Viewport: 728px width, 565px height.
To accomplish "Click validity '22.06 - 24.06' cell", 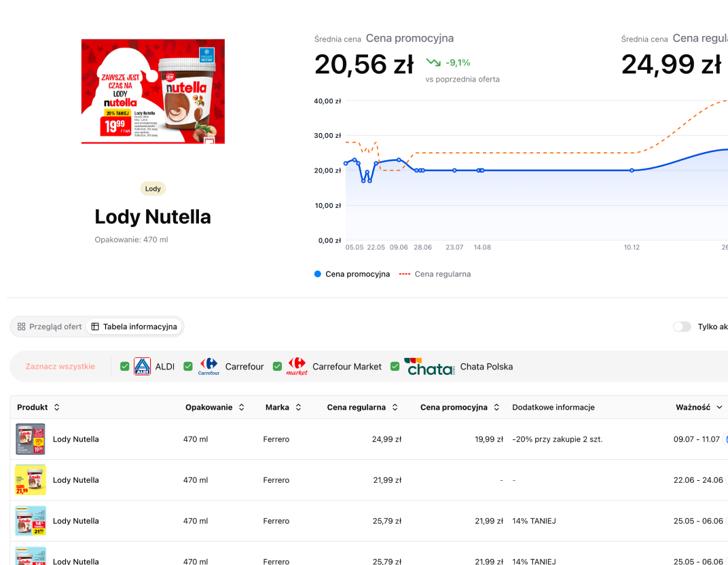I will [x=698, y=480].
